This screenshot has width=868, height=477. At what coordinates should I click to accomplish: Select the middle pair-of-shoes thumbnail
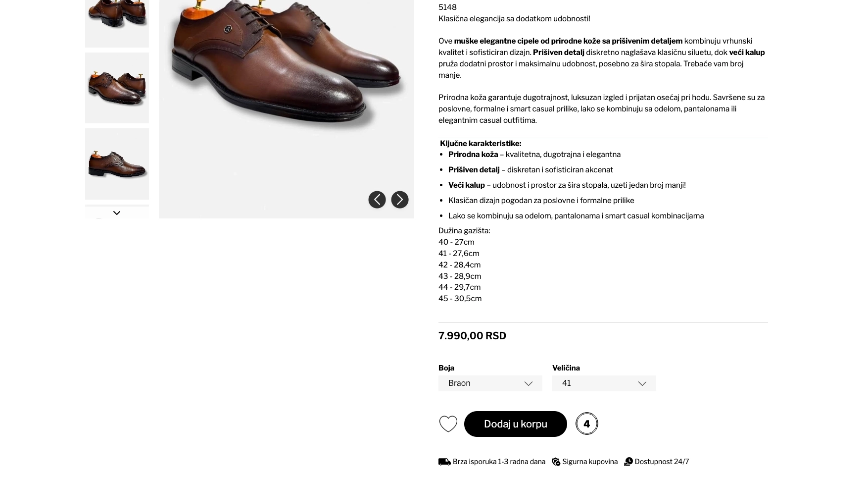[117, 88]
